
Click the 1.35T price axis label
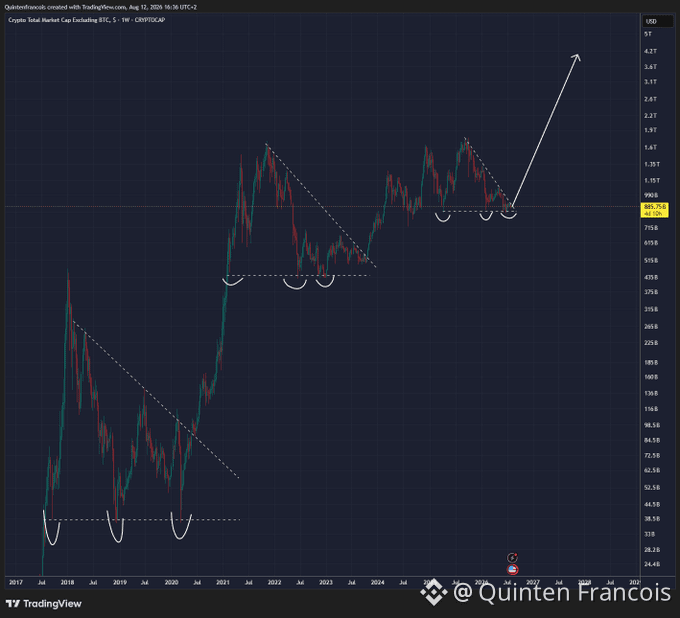652,164
